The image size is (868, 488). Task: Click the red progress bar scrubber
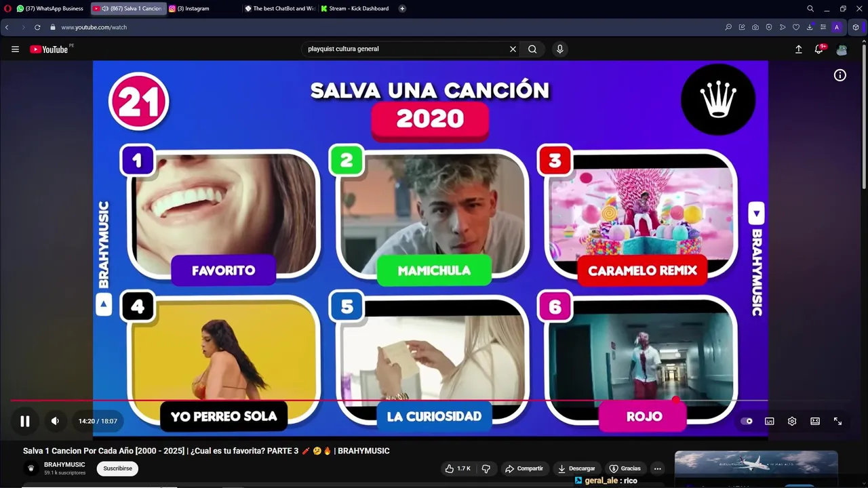click(x=675, y=400)
